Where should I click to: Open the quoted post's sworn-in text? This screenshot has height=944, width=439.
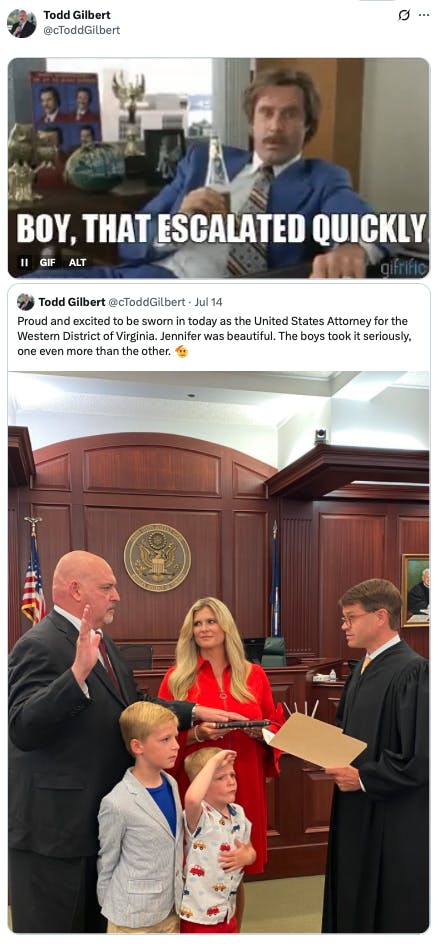point(214,336)
